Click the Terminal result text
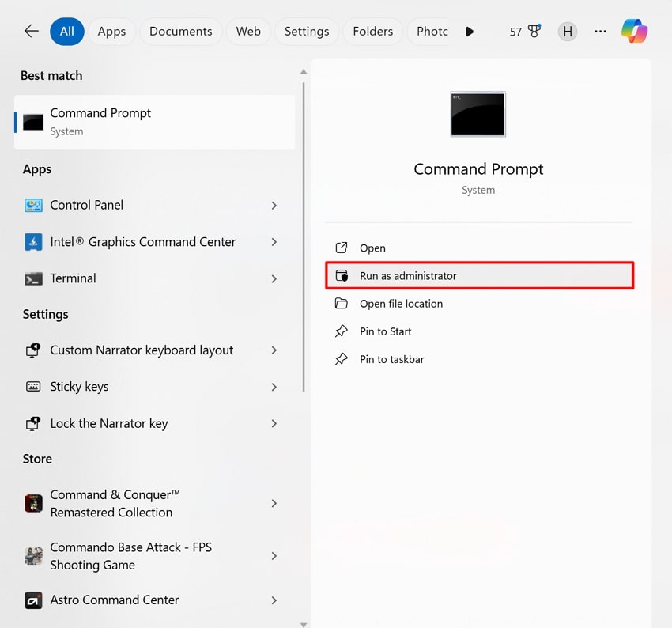The image size is (672, 628). [x=73, y=278]
